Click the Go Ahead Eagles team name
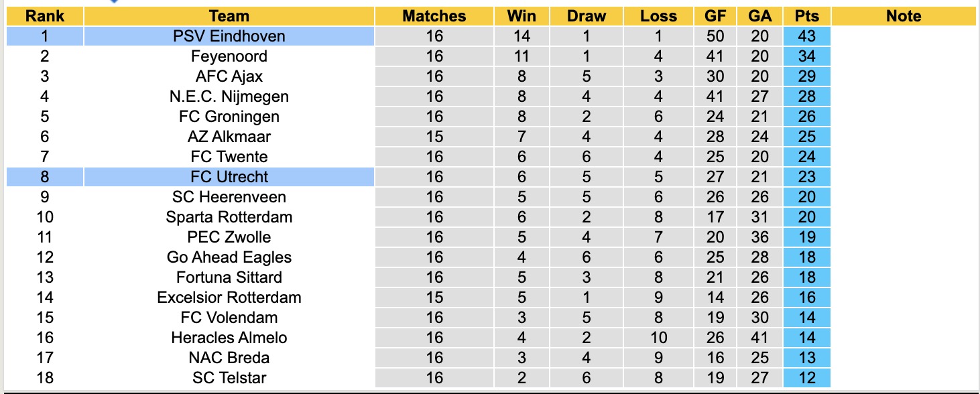The image size is (980, 394). [x=229, y=257]
